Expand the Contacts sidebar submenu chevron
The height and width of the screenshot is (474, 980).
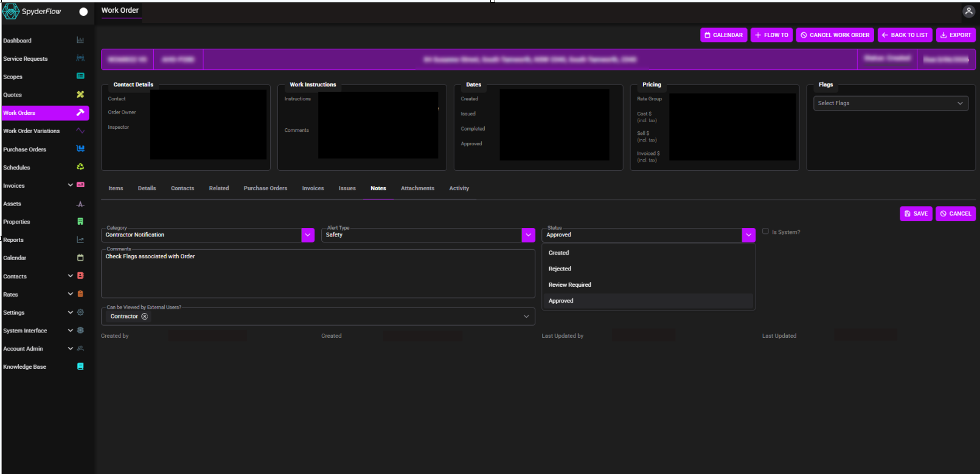pyautogui.click(x=71, y=276)
